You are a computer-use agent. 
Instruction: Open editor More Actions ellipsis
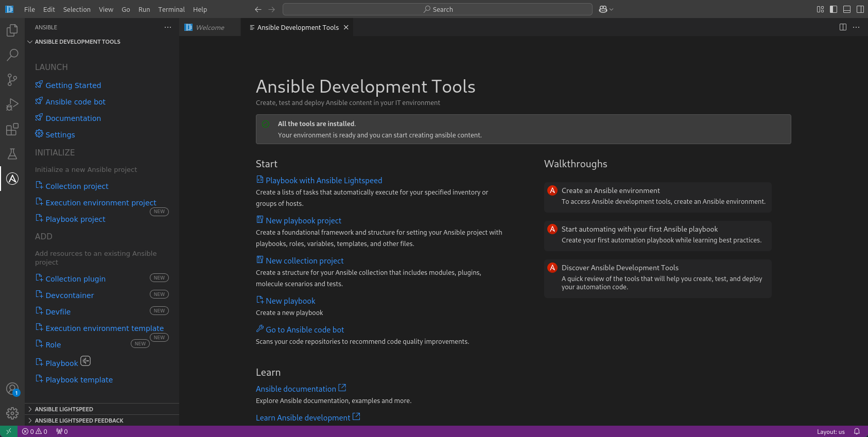[856, 27]
